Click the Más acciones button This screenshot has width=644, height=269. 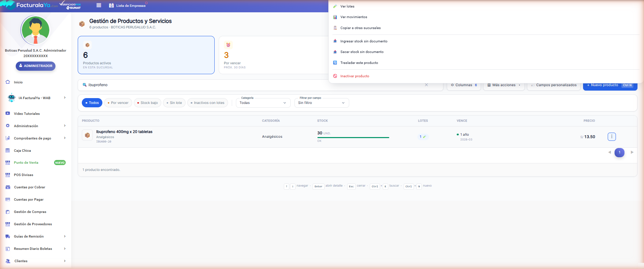coord(504,85)
